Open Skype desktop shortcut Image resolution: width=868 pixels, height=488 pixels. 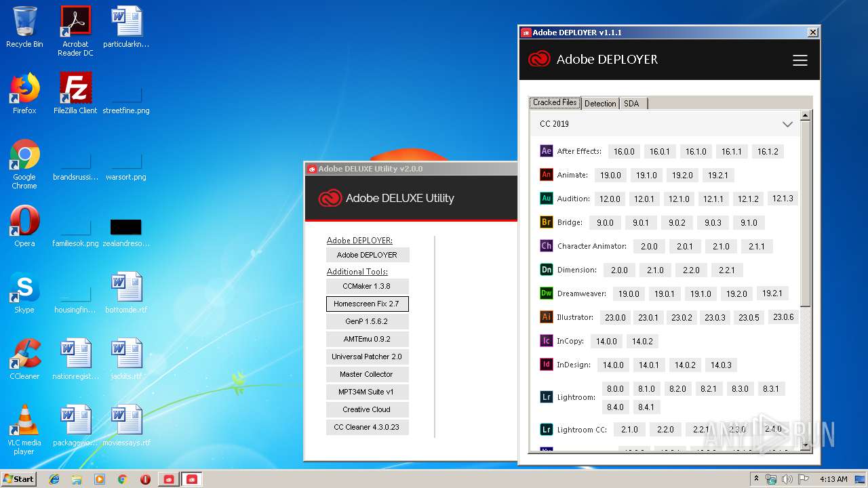(x=24, y=293)
